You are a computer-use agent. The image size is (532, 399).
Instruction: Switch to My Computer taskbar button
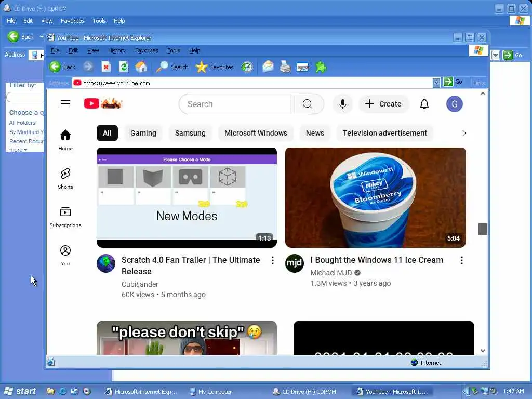click(x=211, y=392)
